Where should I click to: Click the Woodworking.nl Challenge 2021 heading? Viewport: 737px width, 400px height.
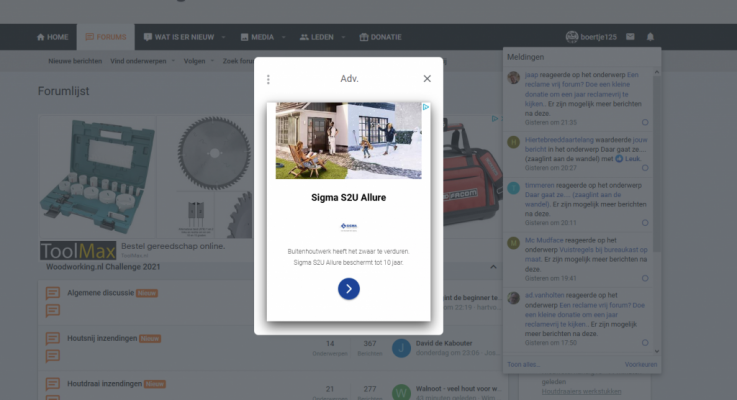[103, 267]
